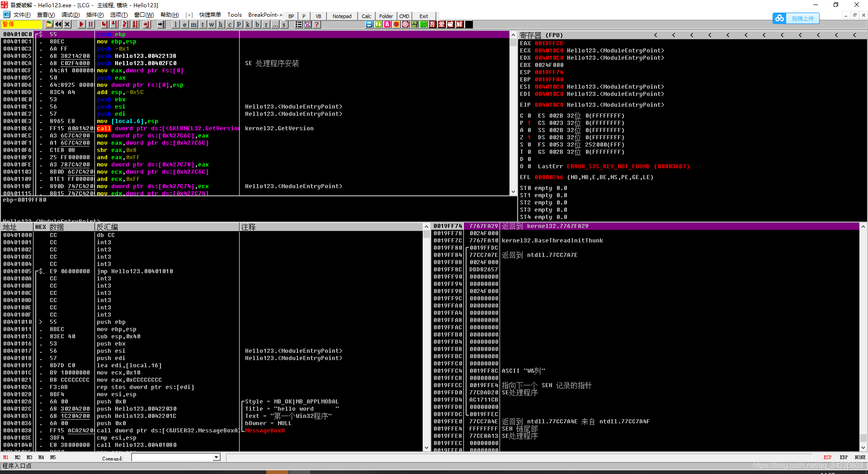The height and width of the screenshot is (474, 868).
Task: Run the program with the red play icon
Action: tap(81, 24)
